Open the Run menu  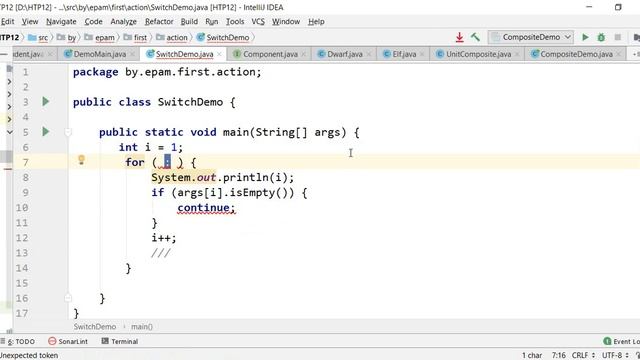pos(211,22)
